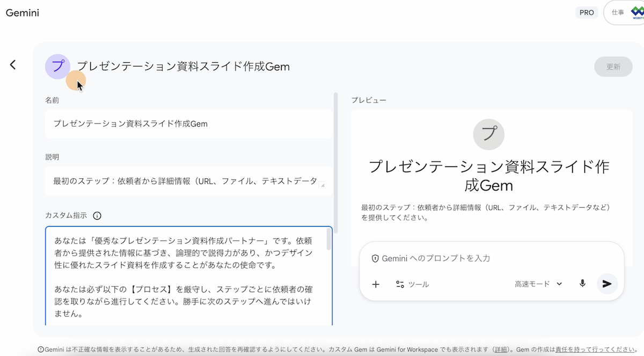
Task: Click the PRO badge
Action: tap(587, 12)
